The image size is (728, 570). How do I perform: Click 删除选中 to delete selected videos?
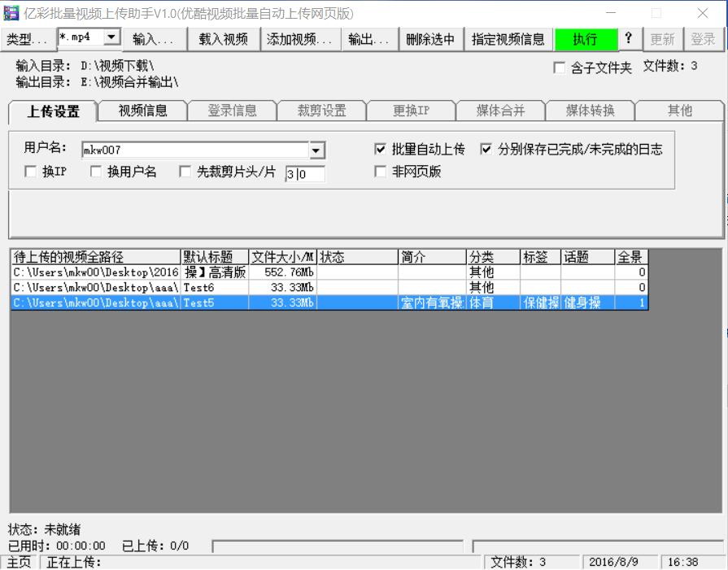(x=429, y=38)
